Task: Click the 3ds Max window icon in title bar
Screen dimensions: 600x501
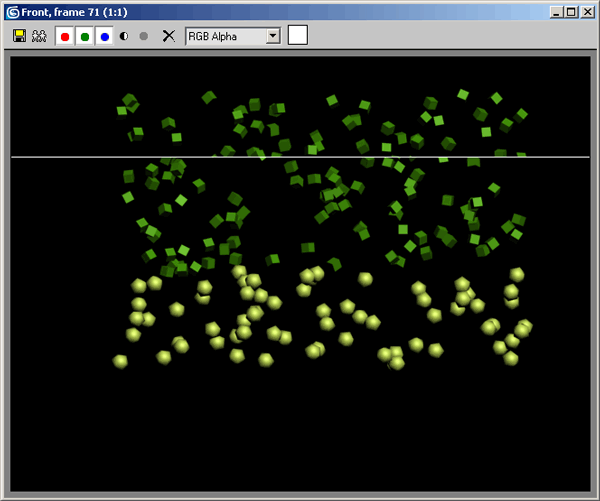Action: click(13, 12)
